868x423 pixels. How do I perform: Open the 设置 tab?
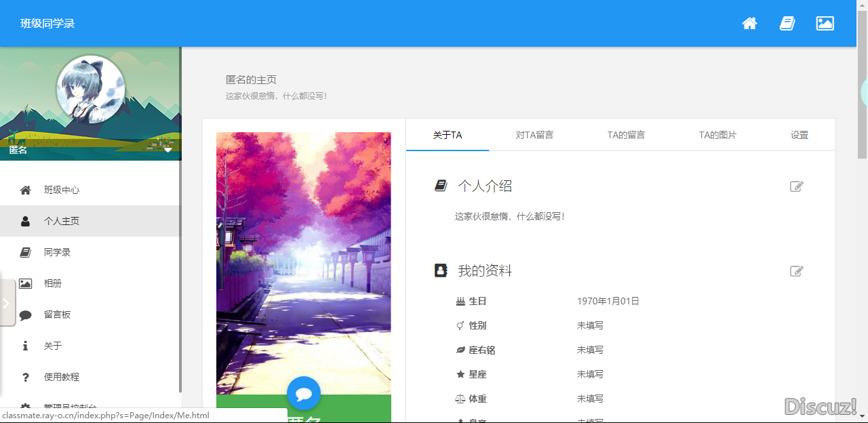(x=800, y=135)
